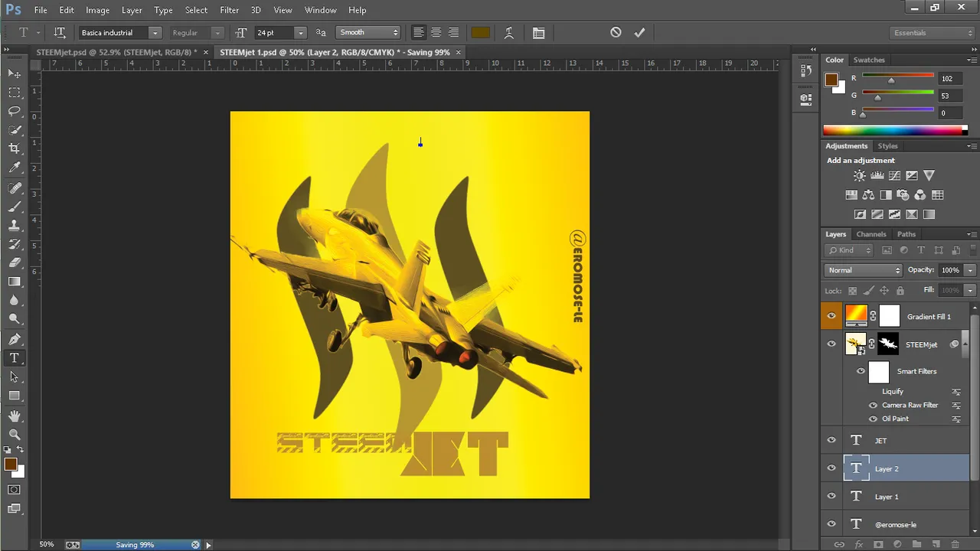Select the Eraser tool
The image size is (980, 551).
(x=15, y=262)
